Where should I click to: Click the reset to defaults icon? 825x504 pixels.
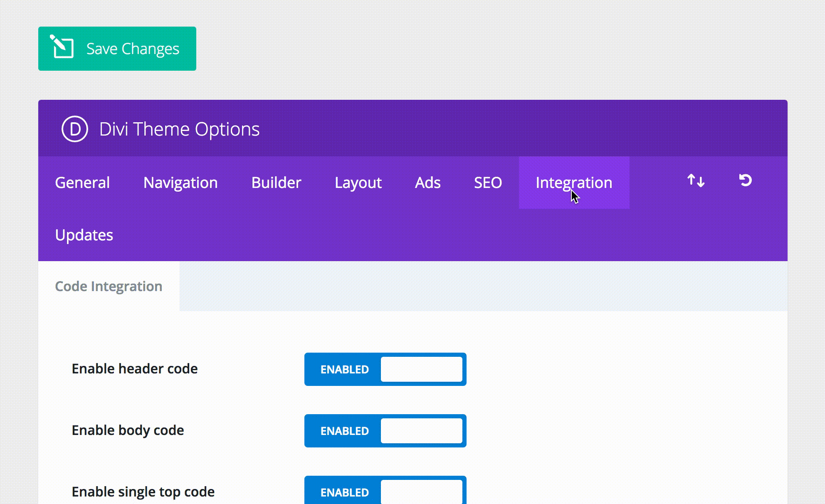tap(745, 180)
